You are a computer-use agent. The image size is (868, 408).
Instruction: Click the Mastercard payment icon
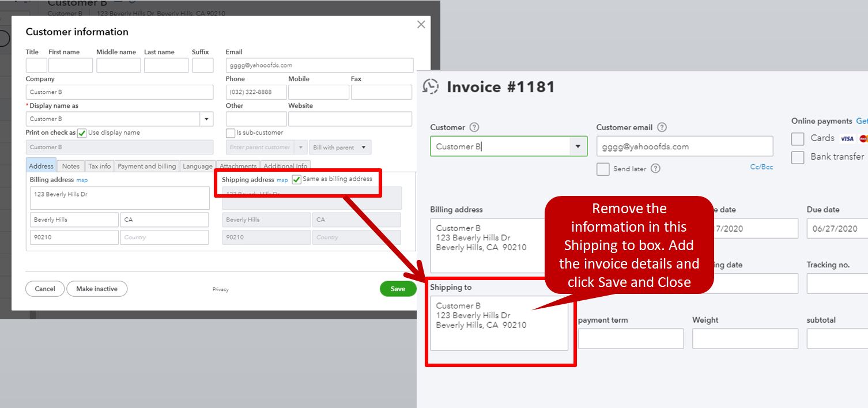[x=864, y=138]
